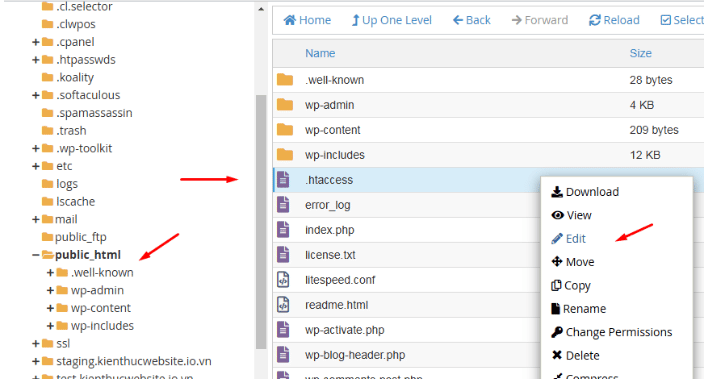Click the wp-includes folder icon in the file list
Viewport: 710px width, 386px height.
[x=285, y=155]
